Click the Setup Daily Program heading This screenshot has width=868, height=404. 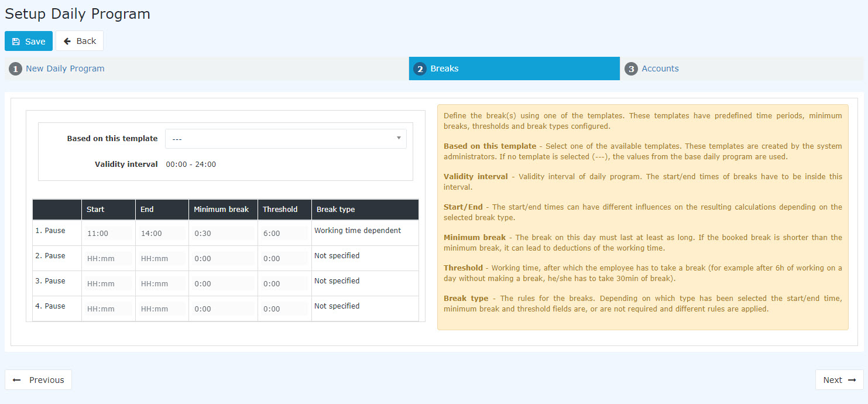(x=77, y=14)
